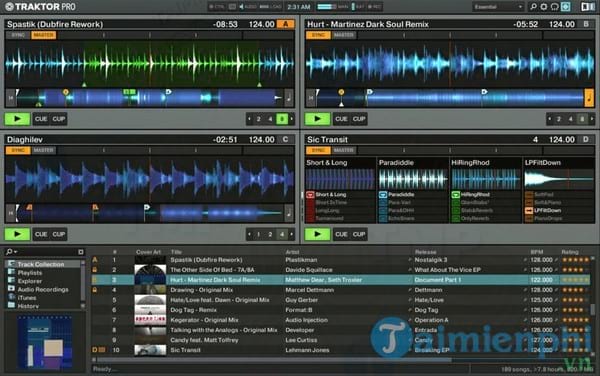
Task: Increase loop size arrow on Deck A
Action: [x=292, y=119]
